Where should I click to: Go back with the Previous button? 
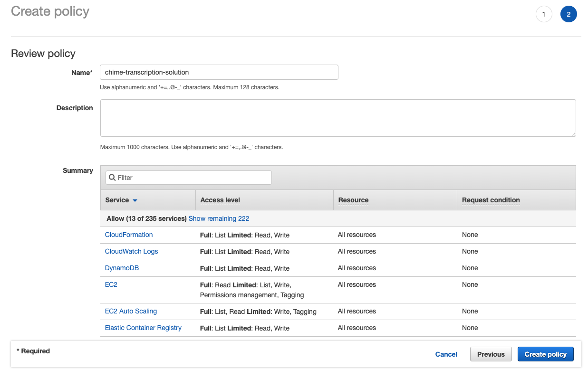(491, 354)
